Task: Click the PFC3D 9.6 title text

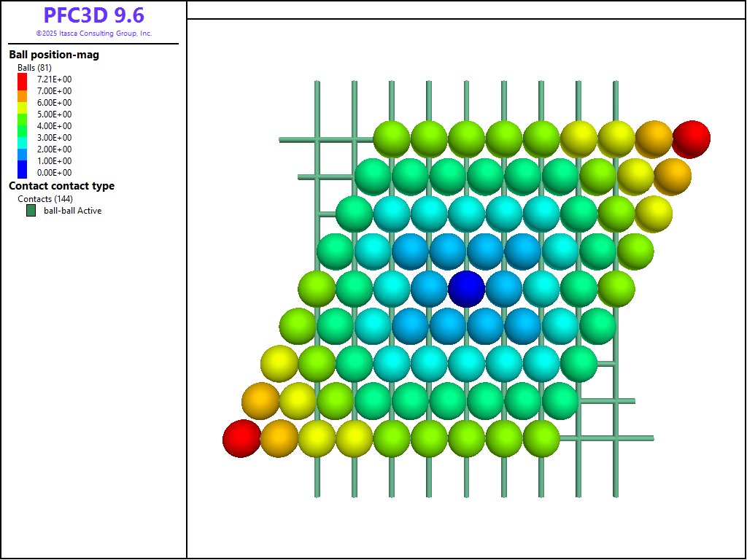Action: 93,15
